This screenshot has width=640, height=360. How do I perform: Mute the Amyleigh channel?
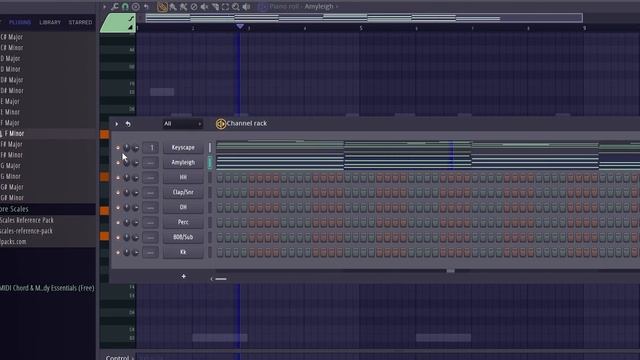(118, 163)
